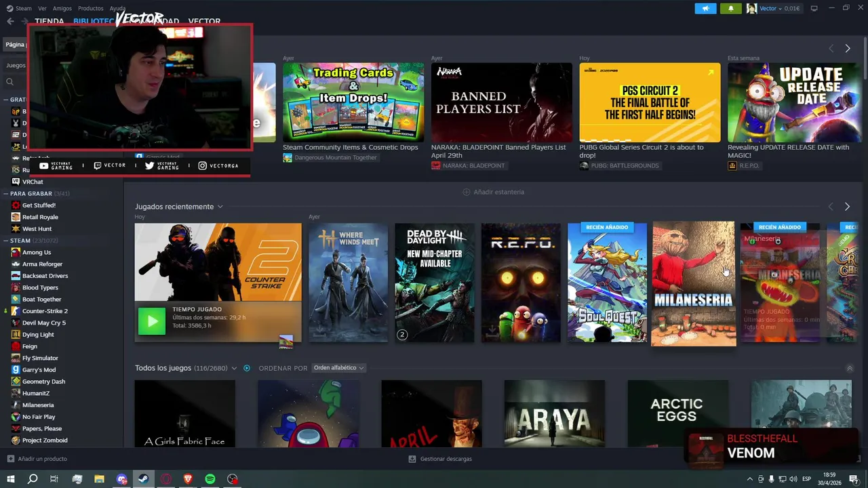The width and height of the screenshot is (868, 488).
Task: Show hidden system tray icons
Action: (750, 479)
